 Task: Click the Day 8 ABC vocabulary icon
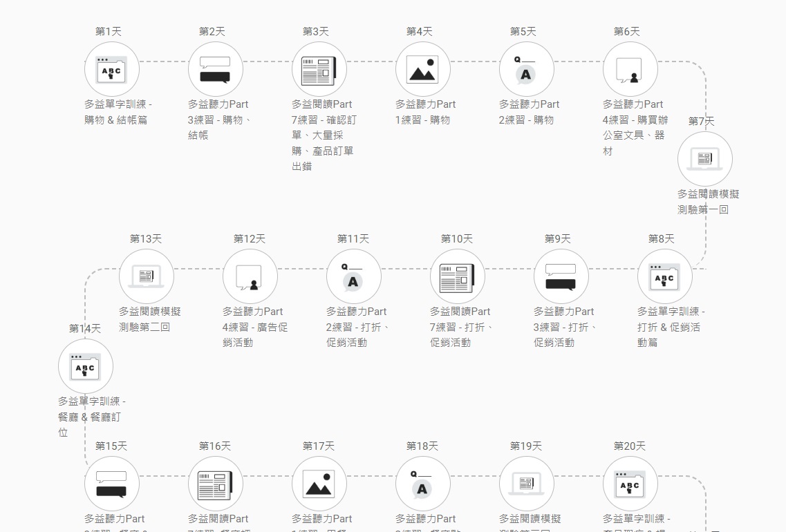click(664, 276)
